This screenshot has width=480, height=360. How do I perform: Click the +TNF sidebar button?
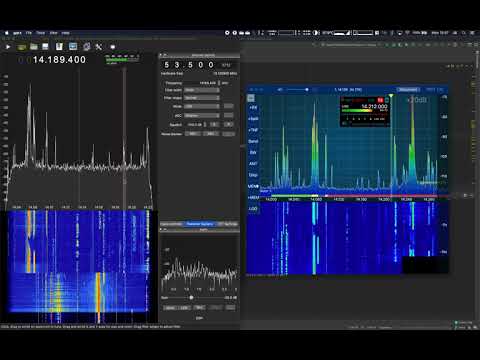click(x=253, y=130)
